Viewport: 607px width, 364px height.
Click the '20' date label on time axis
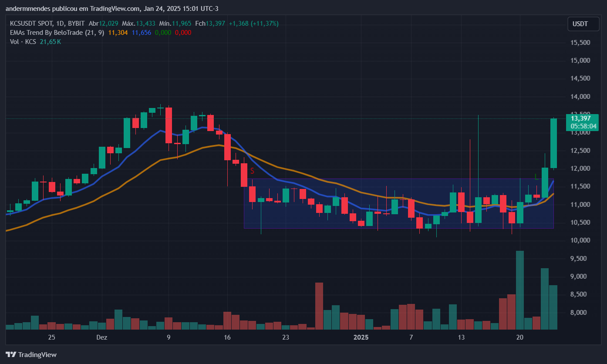(519, 337)
